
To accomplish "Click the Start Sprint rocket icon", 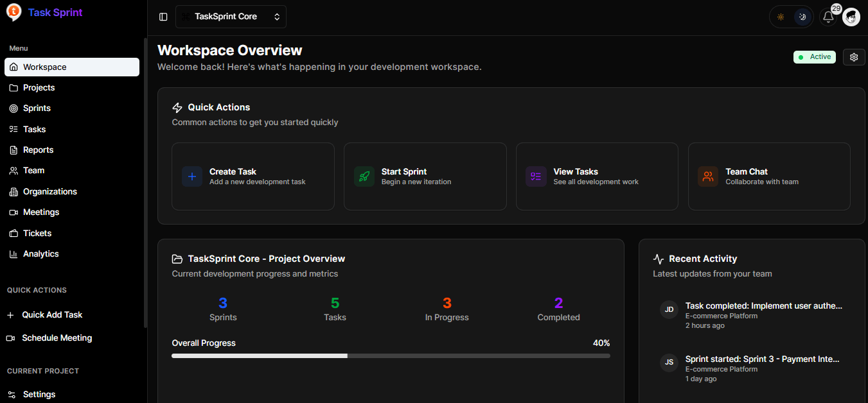I will pyautogui.click(x=364, y=176).
